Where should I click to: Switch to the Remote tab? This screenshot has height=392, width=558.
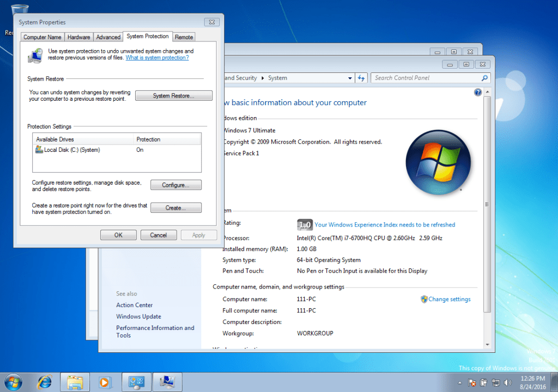point(184,37)
